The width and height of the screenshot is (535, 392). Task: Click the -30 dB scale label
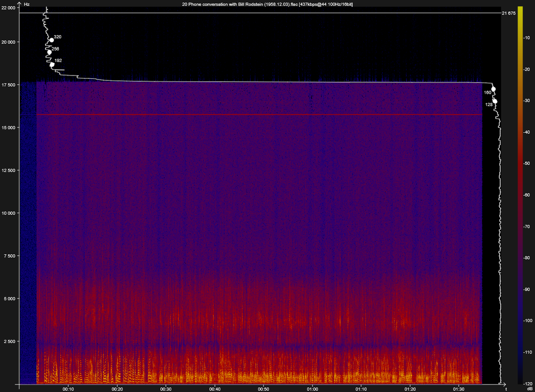point(527,100)
